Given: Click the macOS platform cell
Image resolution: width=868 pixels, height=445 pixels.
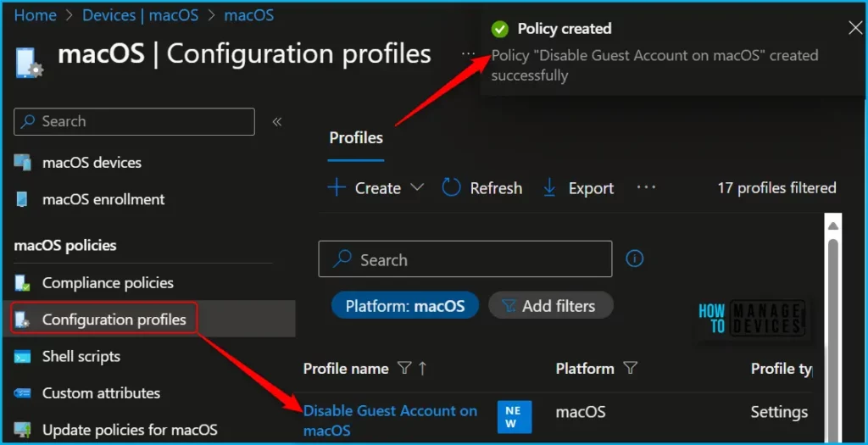Looking at the screenshot, I should coord(581,412).
